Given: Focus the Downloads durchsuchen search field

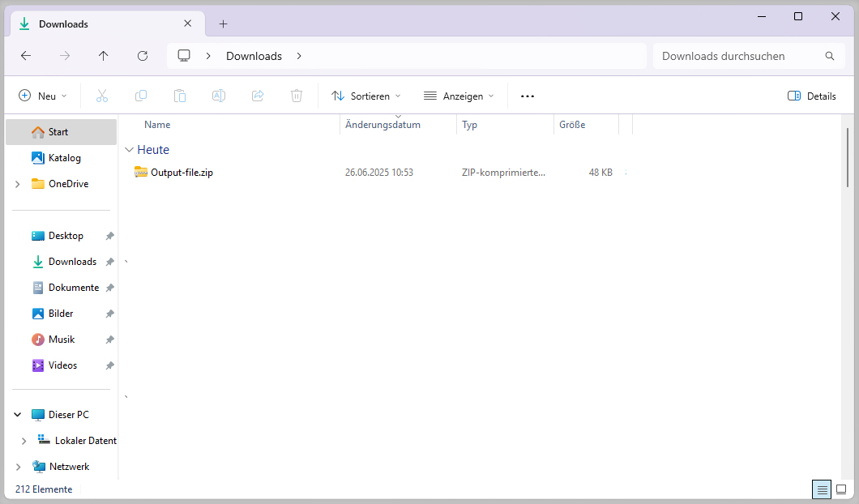Looking at the screenshot, I should 748,56.
